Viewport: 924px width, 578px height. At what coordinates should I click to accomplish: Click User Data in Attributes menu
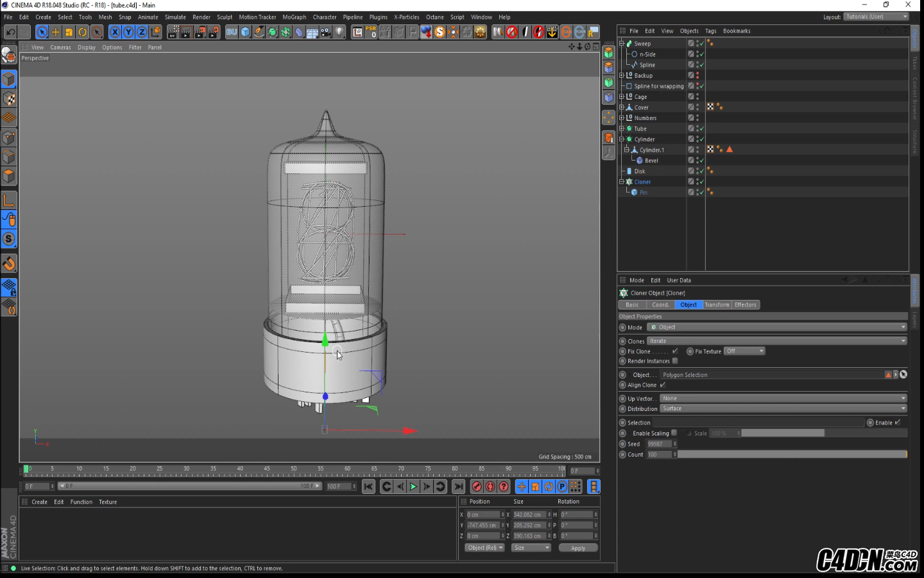(679, 280)
